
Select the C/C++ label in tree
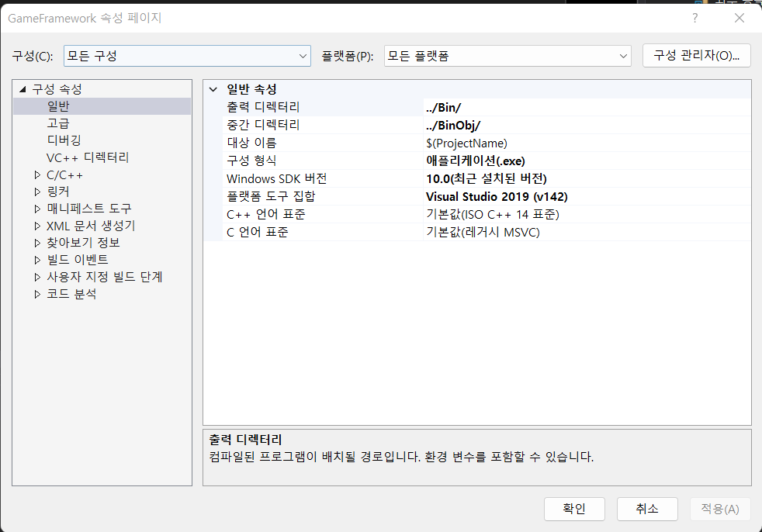[x=64, y=175]
